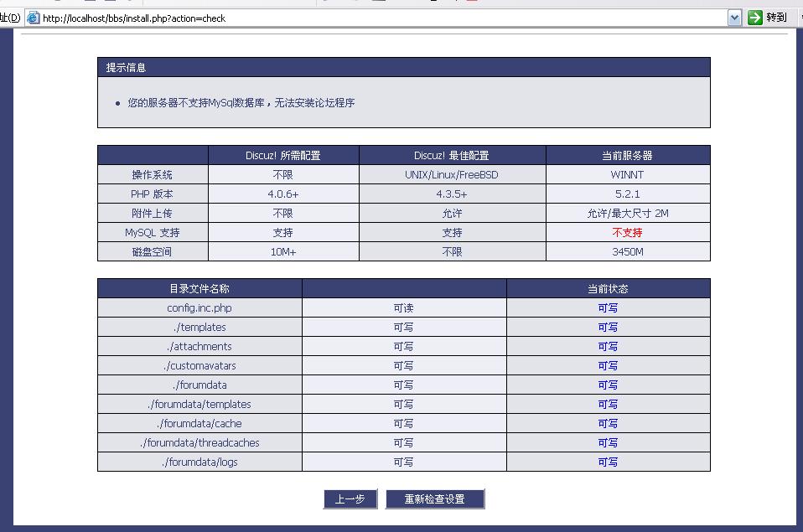Click the ./forumdata/cache directory name
The height and width of the screenshot is (532, 803).
pos(199,423)
